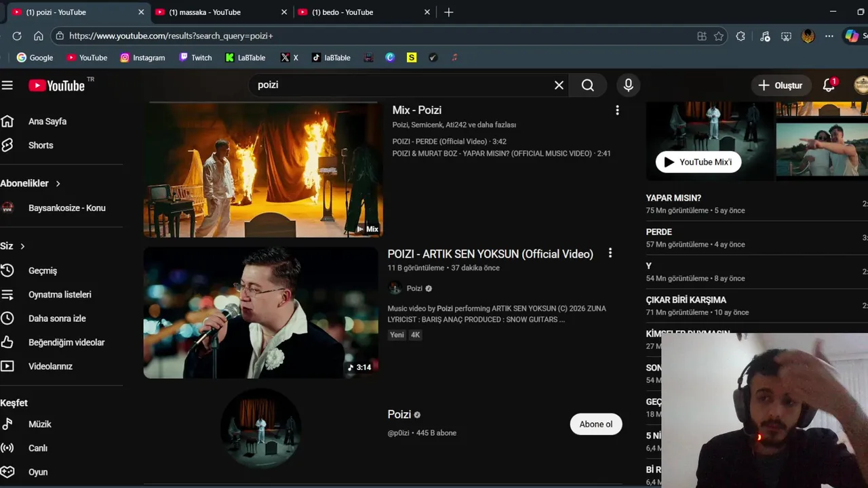Add page to favorites with star icon
The height and width of the screenshot is (488, 868).
pos(719,36)
